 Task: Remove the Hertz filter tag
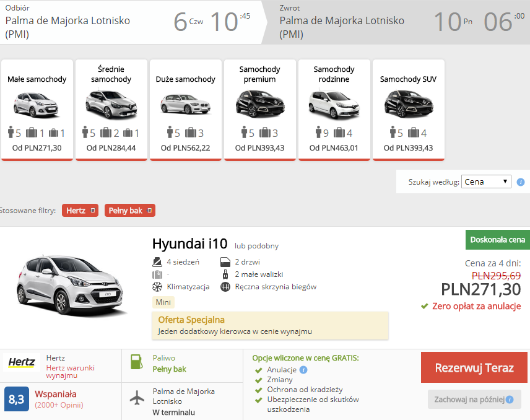[x=93, y=211]
